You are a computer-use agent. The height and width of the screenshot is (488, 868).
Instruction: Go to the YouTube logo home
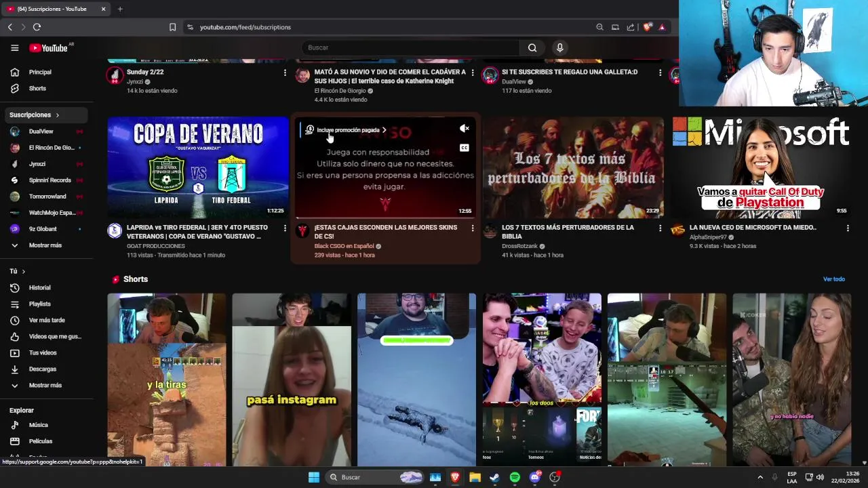tap(48, 47)
